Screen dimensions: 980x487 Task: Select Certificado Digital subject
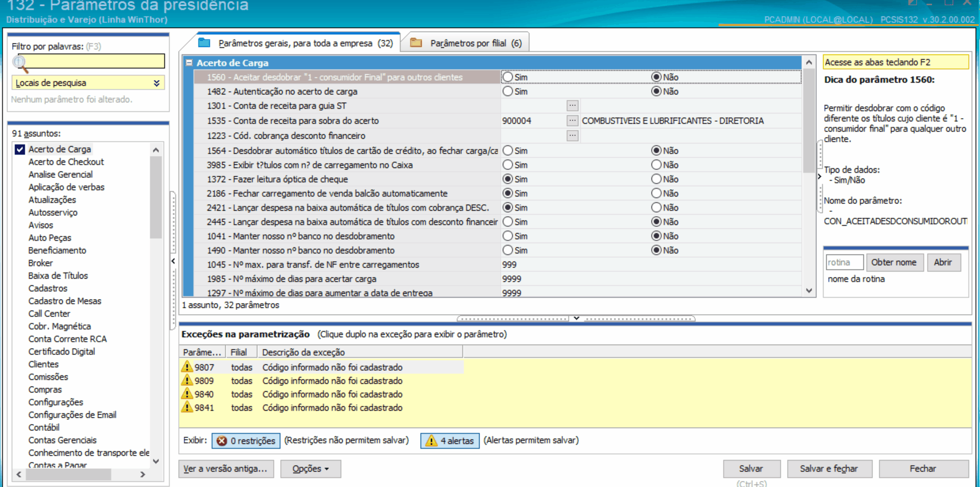coord(62,352)
